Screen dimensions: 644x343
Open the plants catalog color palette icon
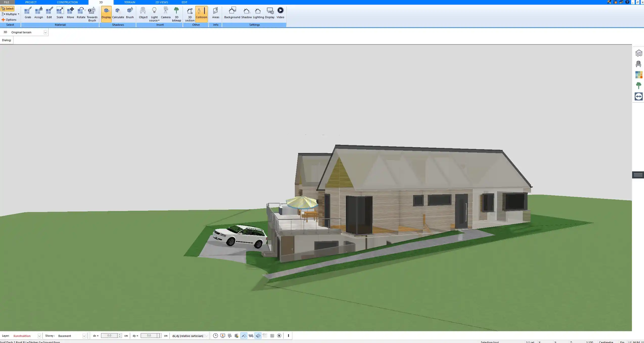click(638, 85)
